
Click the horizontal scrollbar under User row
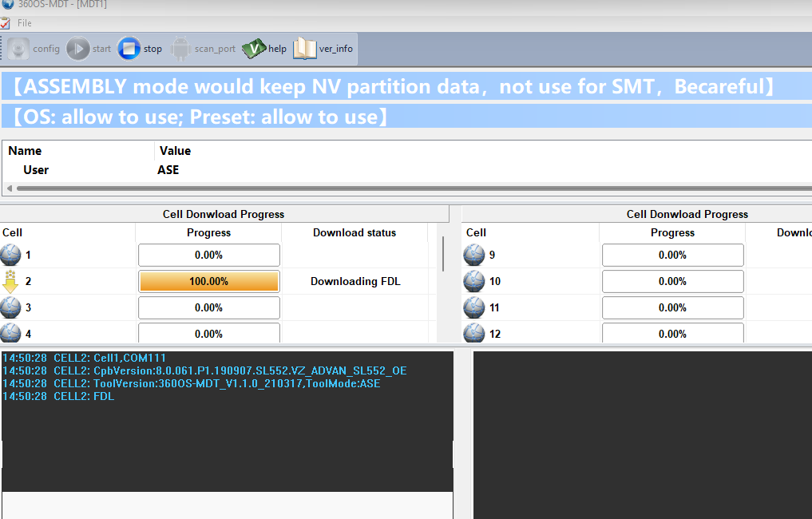click(x=399, y=188)
